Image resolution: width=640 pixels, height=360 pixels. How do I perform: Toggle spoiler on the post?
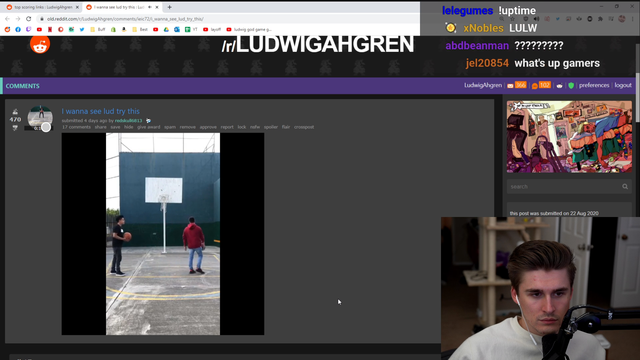(x=271, y=127)
